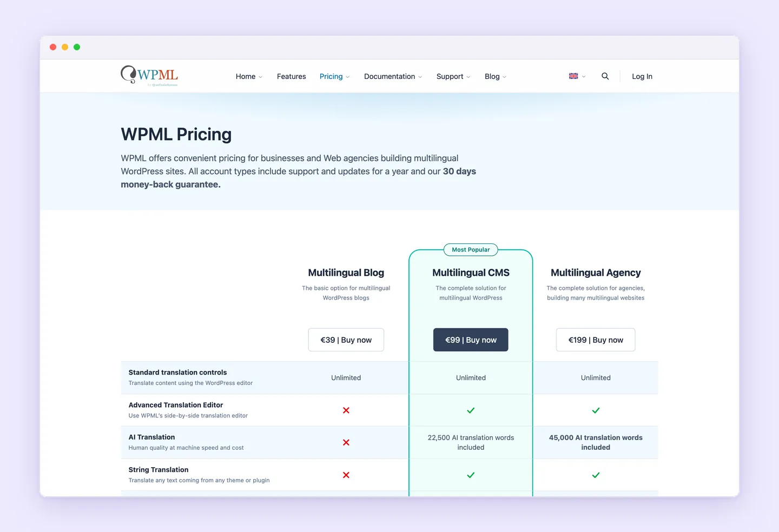Expand the Blog menu chevron

coord(505,77)
